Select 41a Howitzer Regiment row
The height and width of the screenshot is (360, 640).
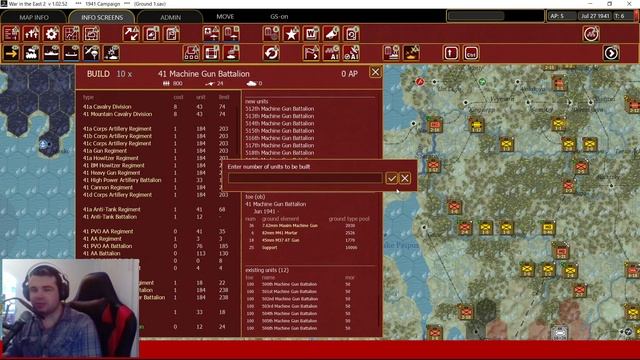click(x=157, y=158)
